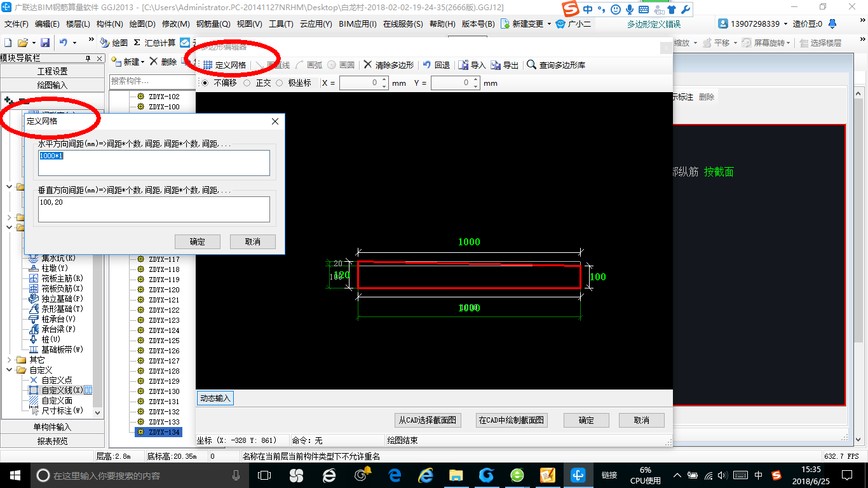868x488 pixels.
Task: Expand the 其它 folder node
Action: tap(10, 360)
